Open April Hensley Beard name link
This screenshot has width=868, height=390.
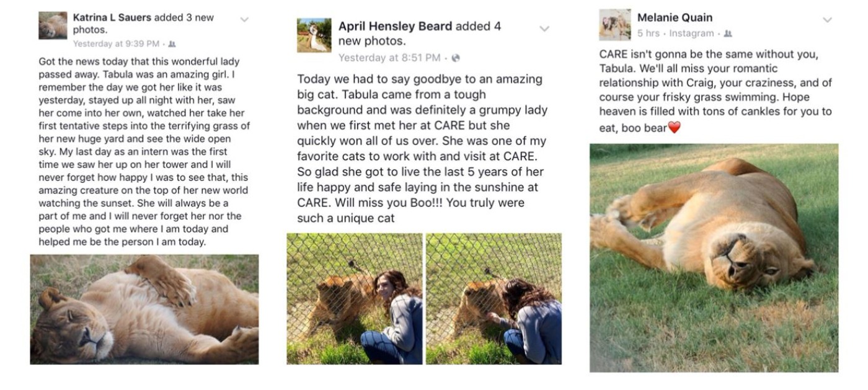396,26
